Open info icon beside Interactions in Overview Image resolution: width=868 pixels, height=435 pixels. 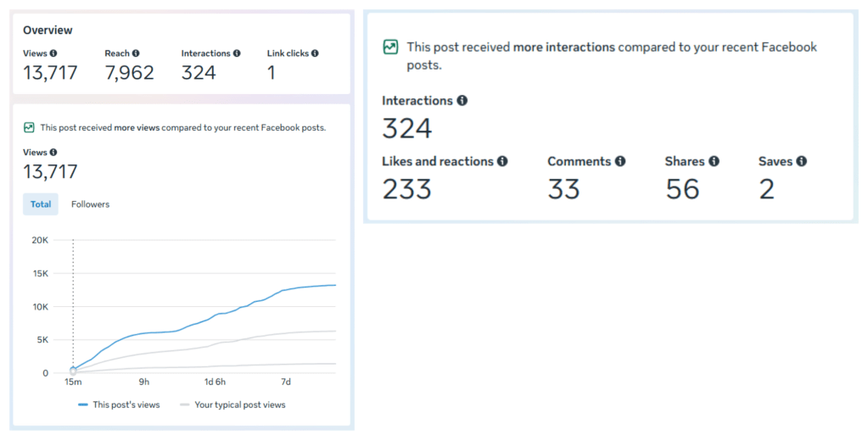(x=237, y=53)
